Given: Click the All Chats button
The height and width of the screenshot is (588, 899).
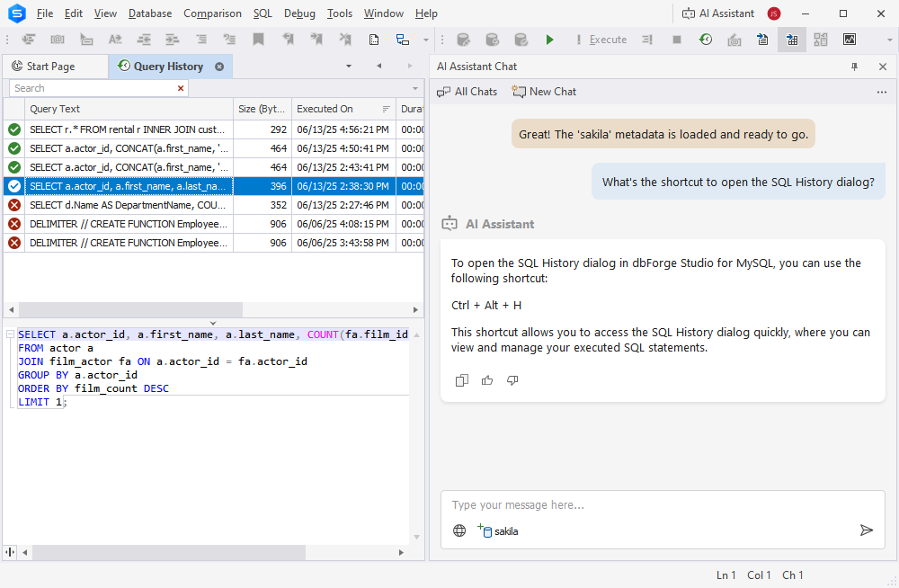Looking at the screenshot, I should (467, 92).
